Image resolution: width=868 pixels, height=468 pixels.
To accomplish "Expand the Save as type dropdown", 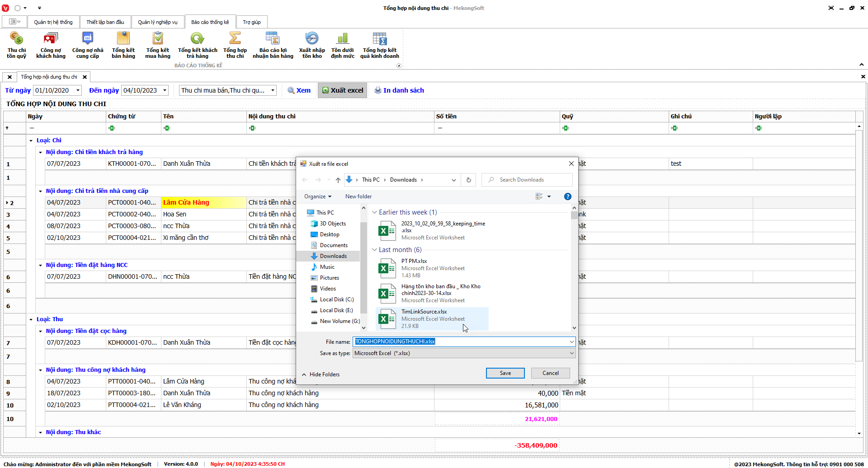I will [x=571, y=353].
